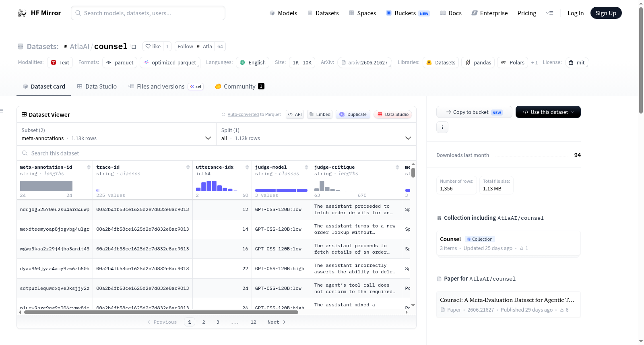Switch to the Data Studio tab
The width and height of the screenshot is (644, 345).
[97, 87]
